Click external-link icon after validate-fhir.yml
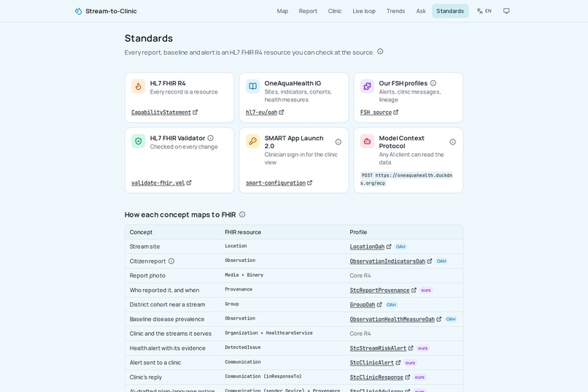This screenshot has height=392, width=588. coord(189,182)
